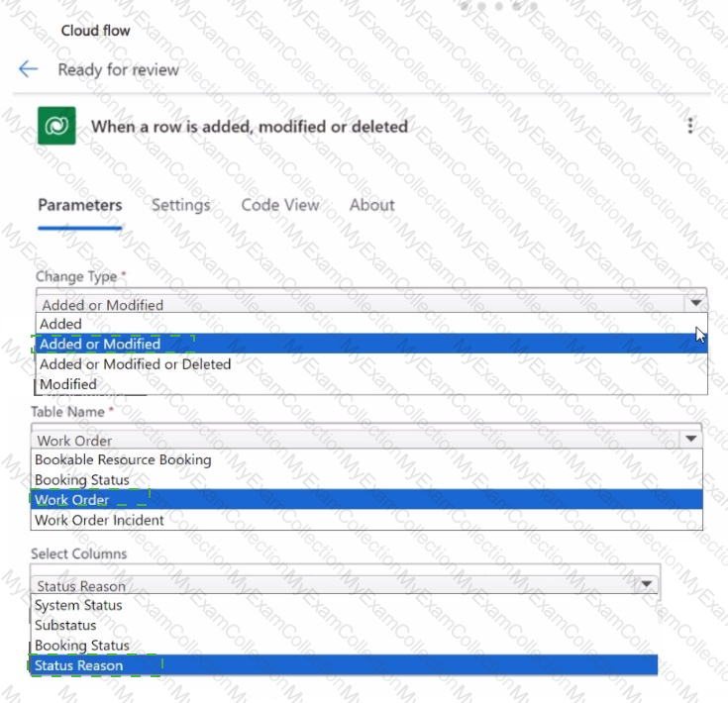Switch to the Code View tab

point(280,205)
